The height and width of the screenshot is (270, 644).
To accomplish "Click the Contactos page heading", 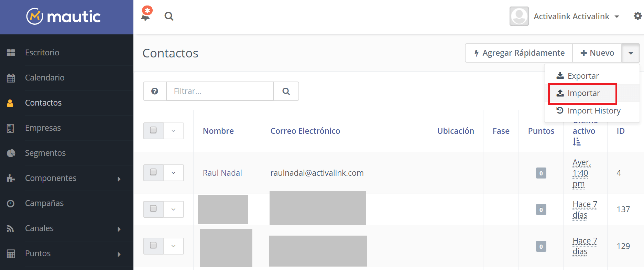I will pos(171,53).
